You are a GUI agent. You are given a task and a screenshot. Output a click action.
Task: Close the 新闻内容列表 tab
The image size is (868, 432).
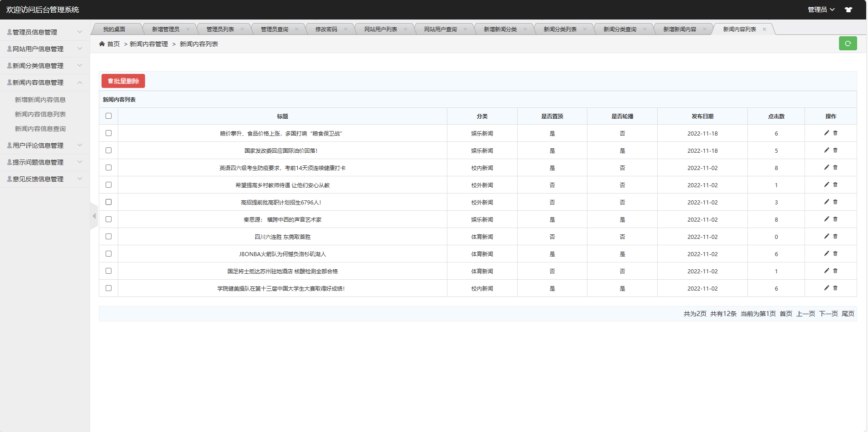764,29
